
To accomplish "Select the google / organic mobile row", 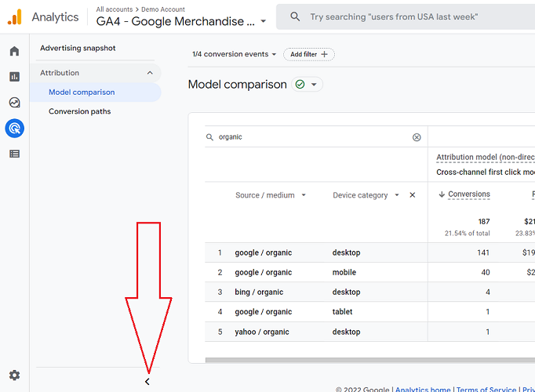I will (369, 272).
